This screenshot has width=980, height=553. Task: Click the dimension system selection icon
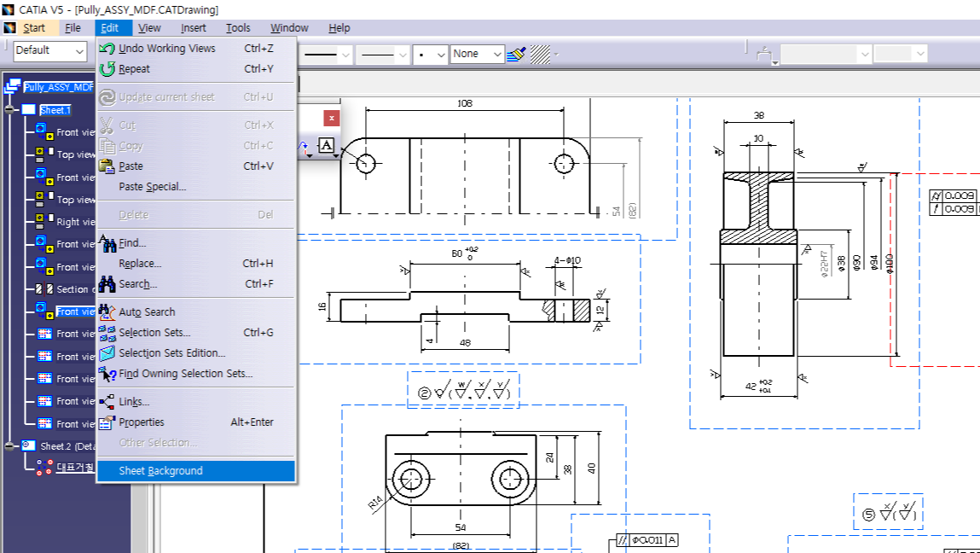click(766, 55)
